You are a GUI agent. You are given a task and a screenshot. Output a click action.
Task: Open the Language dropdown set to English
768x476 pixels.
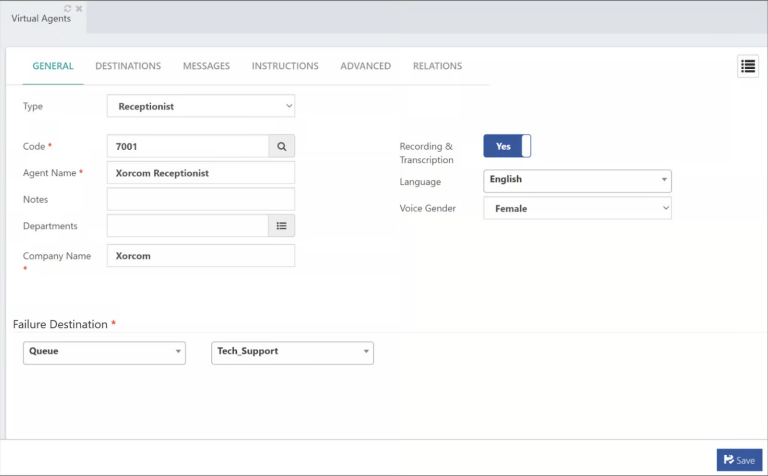click(x=577, y=180)
